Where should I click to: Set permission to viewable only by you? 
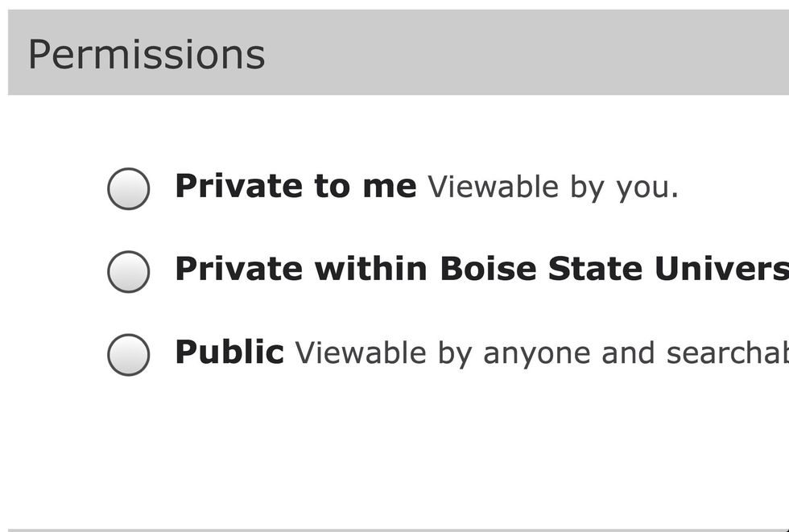tap(129, 189)
